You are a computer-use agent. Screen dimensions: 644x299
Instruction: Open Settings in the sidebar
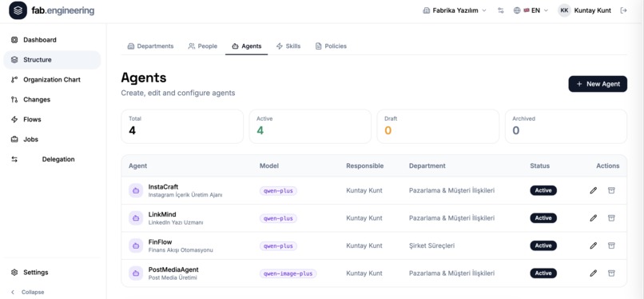click(x=52, y=273)
